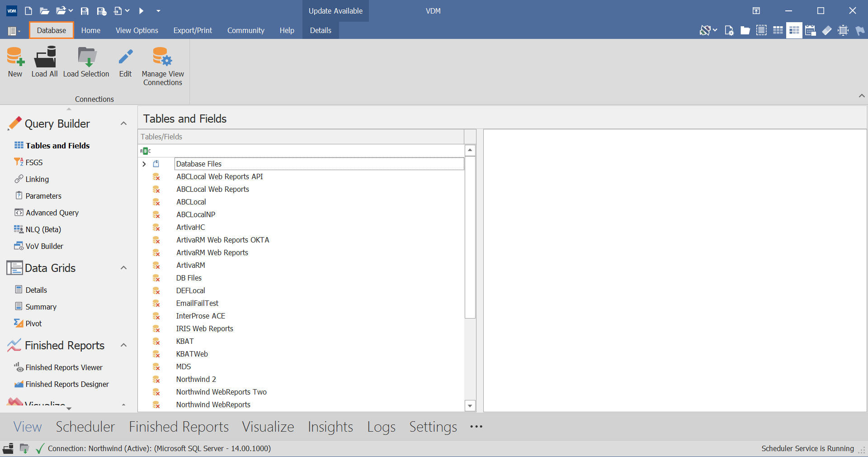The image size is (868, 457).
Task: Click the three-dot overflow in bottom navigation
Action: 476,427
